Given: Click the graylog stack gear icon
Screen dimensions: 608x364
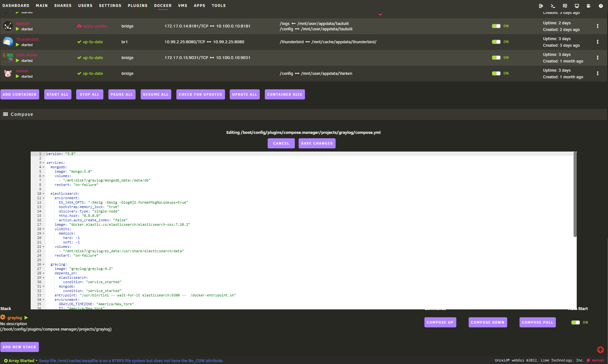Looking at the screenshot, I should 3,317.
